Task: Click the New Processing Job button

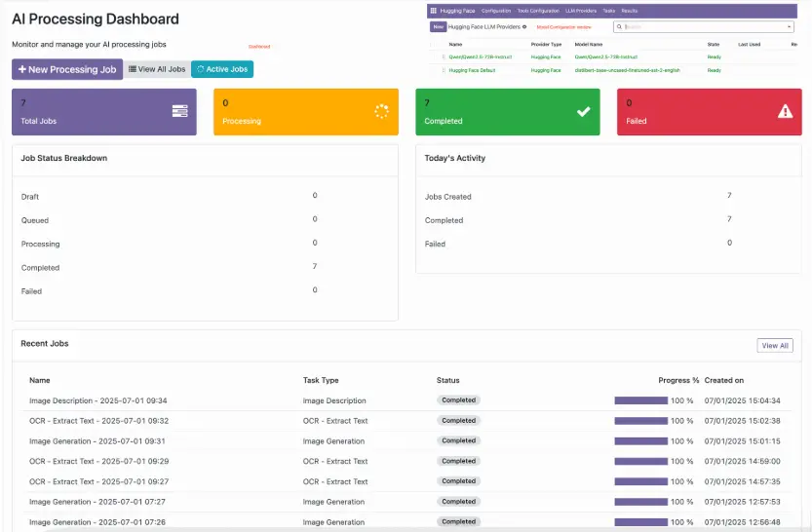Action: pyautogui.click(x=67, y=69)
